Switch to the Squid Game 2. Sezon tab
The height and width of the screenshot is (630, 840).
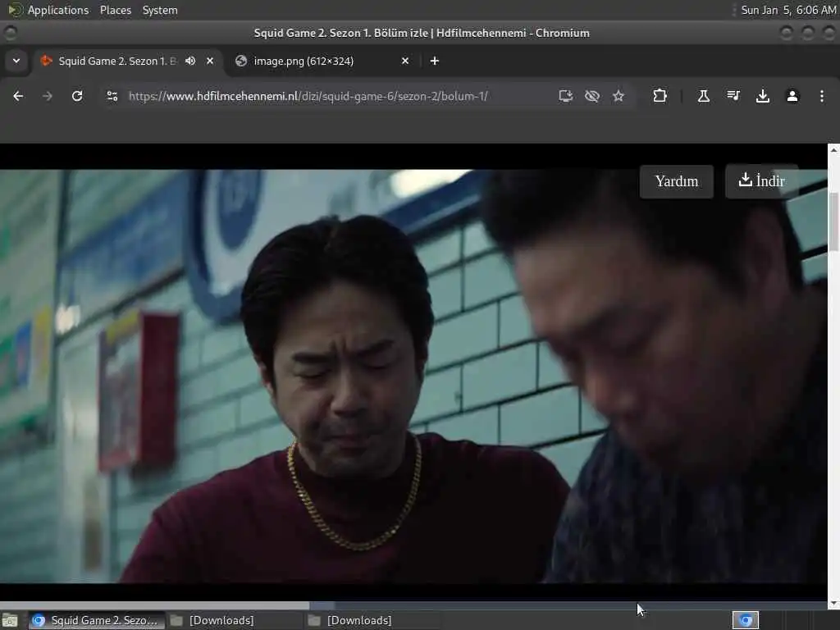[128, 61]
